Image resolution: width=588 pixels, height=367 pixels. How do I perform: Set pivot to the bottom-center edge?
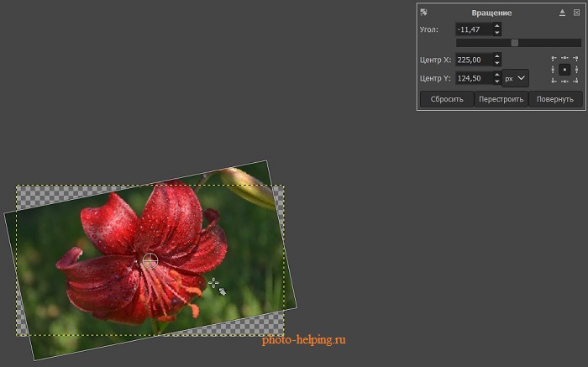pyautogui.click(x=564, y=81)
